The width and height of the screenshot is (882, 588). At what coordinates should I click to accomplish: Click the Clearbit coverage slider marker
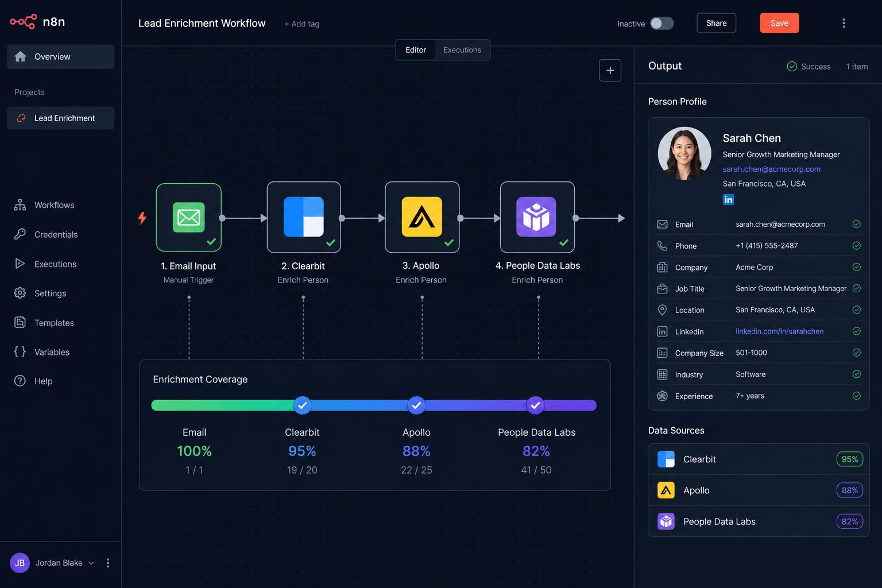coord(303,405)
